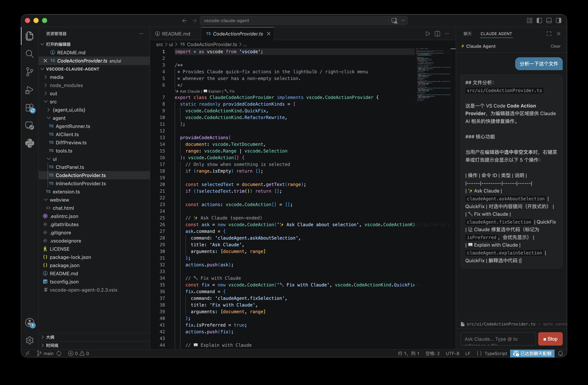Open Customize Layout icon in title bar

point(530,20)
